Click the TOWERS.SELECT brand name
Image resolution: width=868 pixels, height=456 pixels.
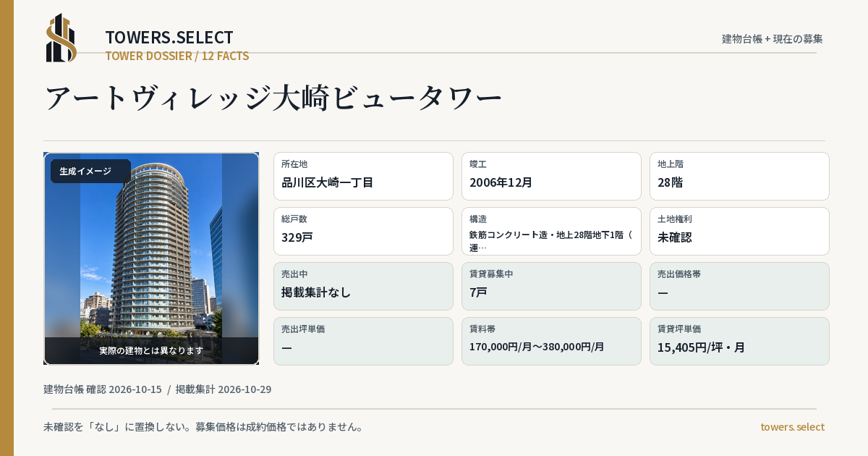[169, 38]
